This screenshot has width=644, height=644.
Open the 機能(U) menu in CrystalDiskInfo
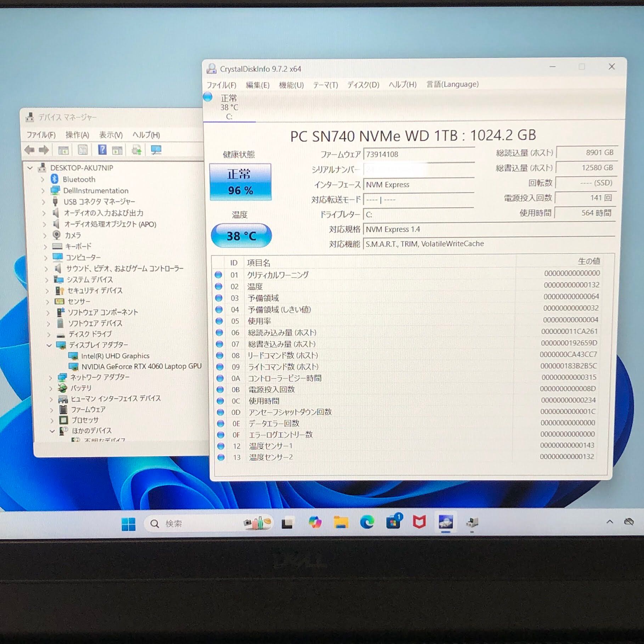coord(291,85)
